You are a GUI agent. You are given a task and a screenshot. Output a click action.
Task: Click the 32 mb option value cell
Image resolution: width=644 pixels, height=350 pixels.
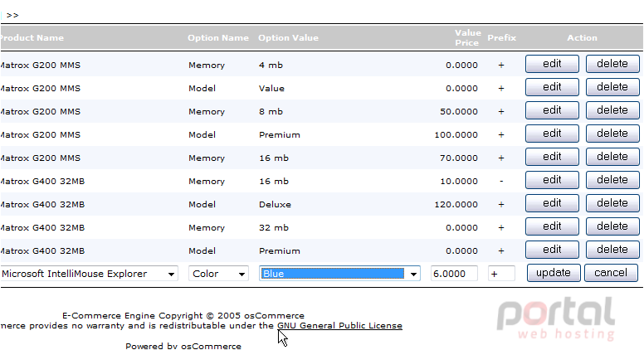click(274, 228)
